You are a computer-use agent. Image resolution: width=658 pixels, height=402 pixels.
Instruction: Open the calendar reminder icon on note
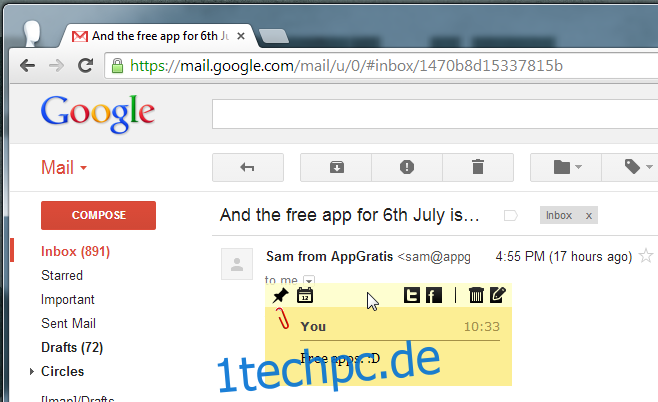[305, 295]
